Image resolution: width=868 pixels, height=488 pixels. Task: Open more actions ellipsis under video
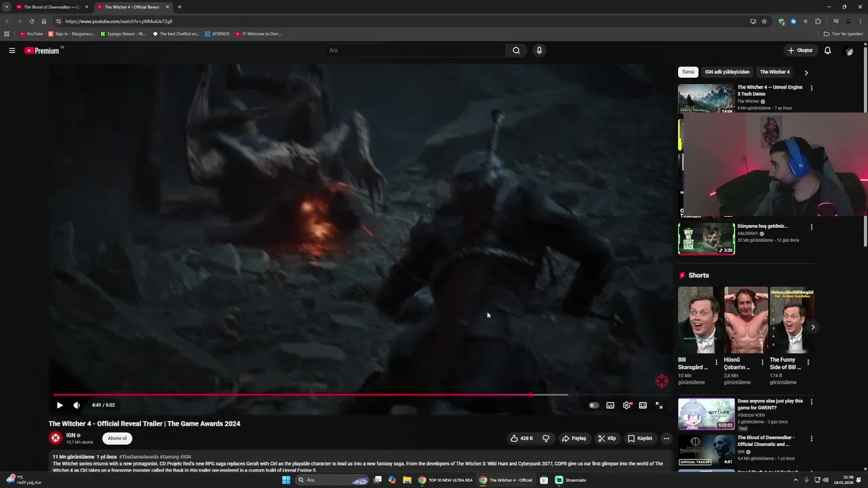coord(666,439)
